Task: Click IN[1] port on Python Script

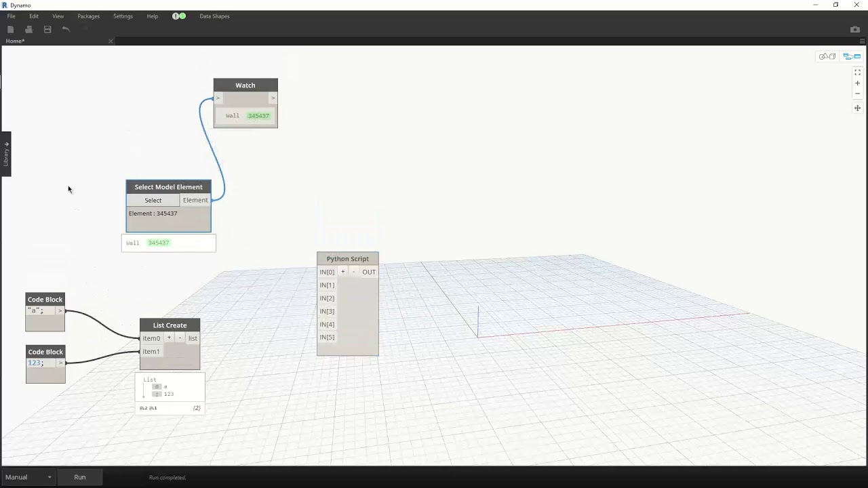Action: pos(327,285)
